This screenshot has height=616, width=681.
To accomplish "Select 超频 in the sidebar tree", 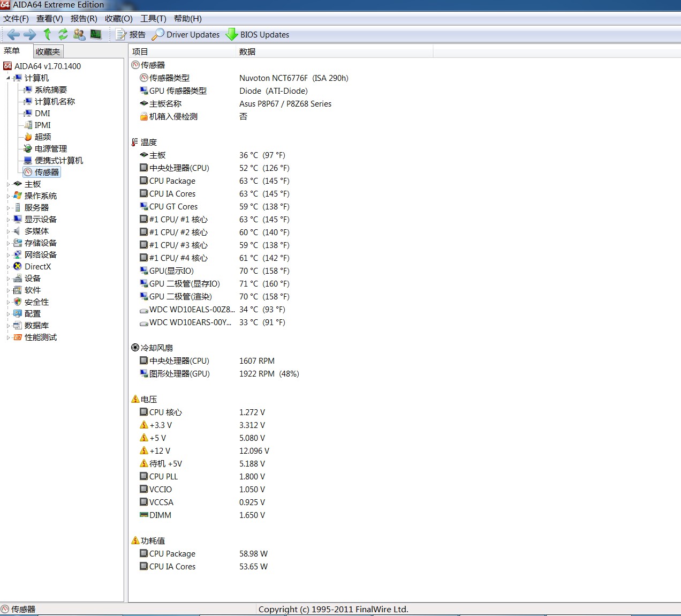I will pos(43,137).
